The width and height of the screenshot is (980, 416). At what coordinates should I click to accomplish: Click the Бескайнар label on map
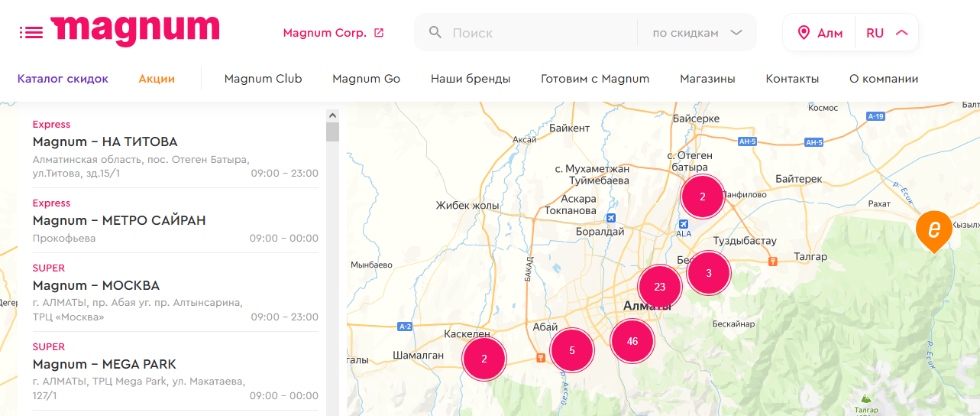click(733, 323)
